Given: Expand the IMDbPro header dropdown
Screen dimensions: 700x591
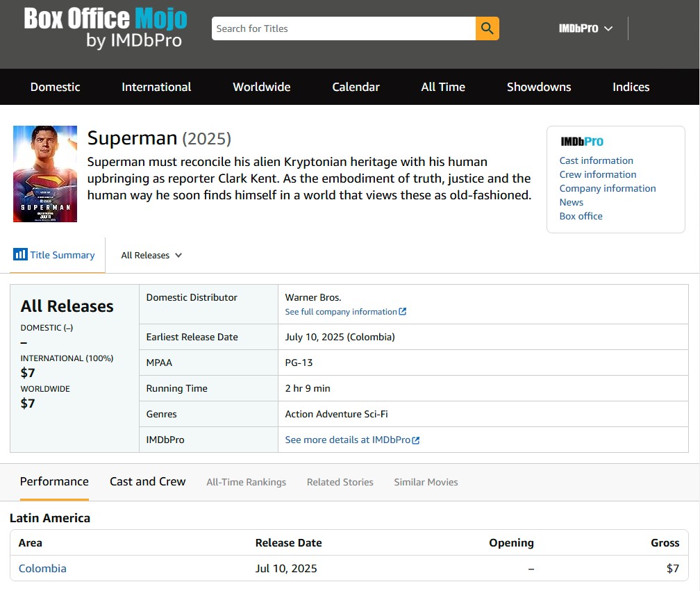Looking at the screenshot, I should coord(585,28).
